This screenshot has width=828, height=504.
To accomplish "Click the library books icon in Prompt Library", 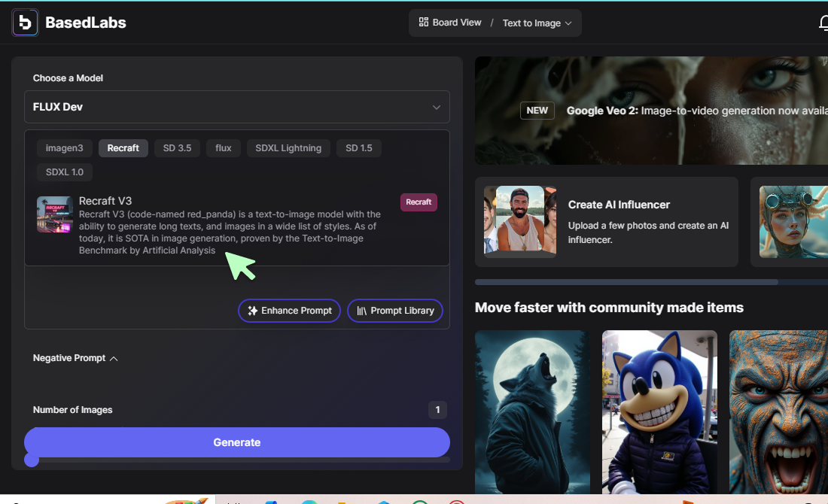I will 362,311.
